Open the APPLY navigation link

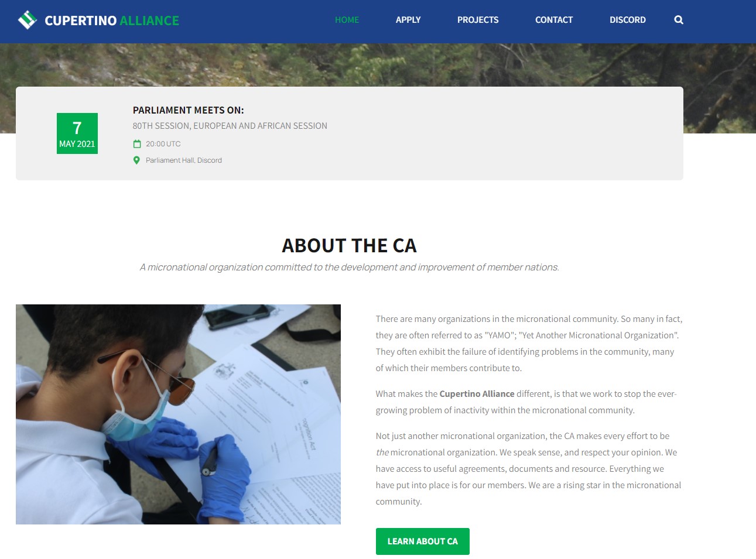pyautogui.click(x=408, y=20)
